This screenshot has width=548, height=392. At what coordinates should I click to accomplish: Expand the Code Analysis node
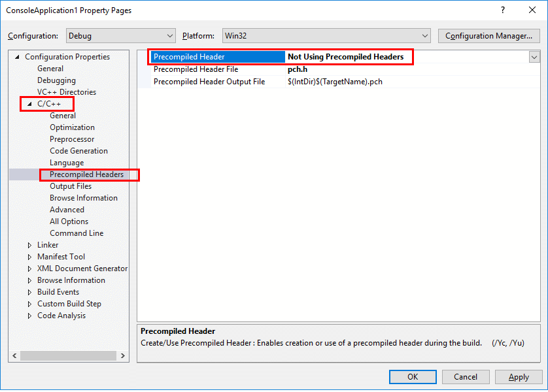point(29,315)
